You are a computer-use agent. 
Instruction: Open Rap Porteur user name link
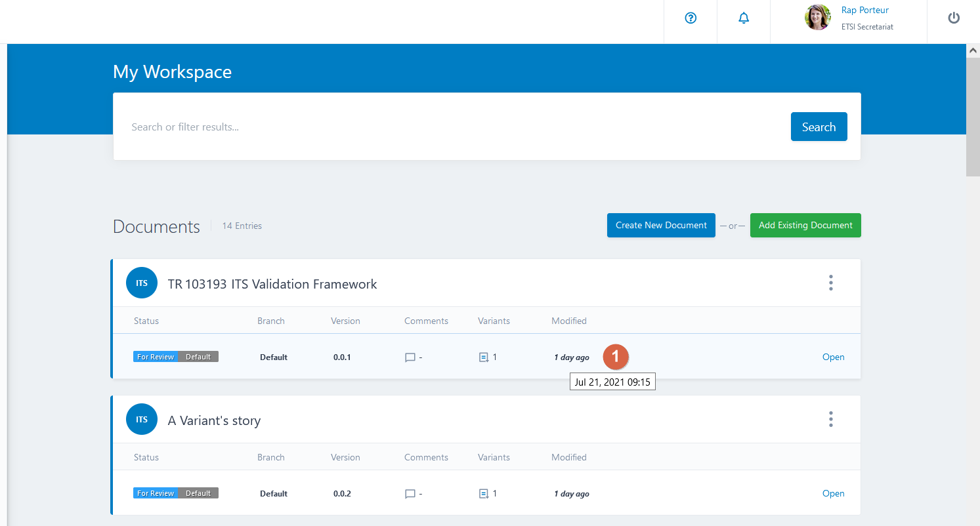(x=864, y=10)
